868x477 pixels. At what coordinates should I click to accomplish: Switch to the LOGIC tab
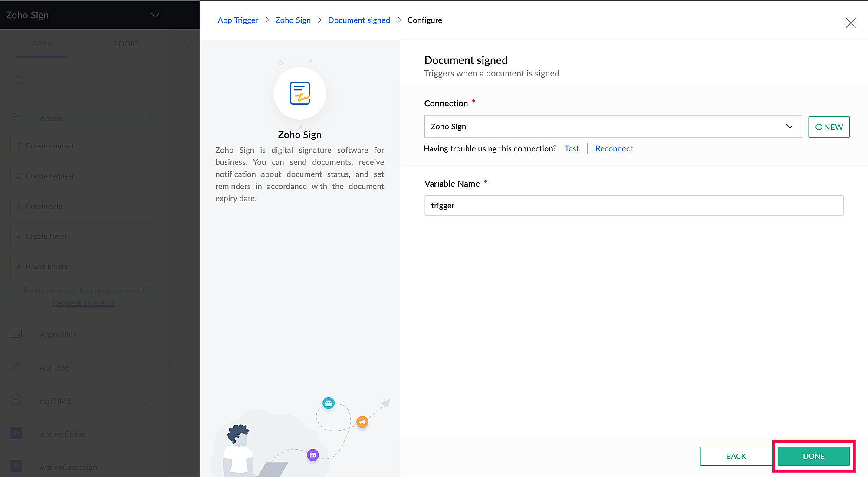coord(126,44)
